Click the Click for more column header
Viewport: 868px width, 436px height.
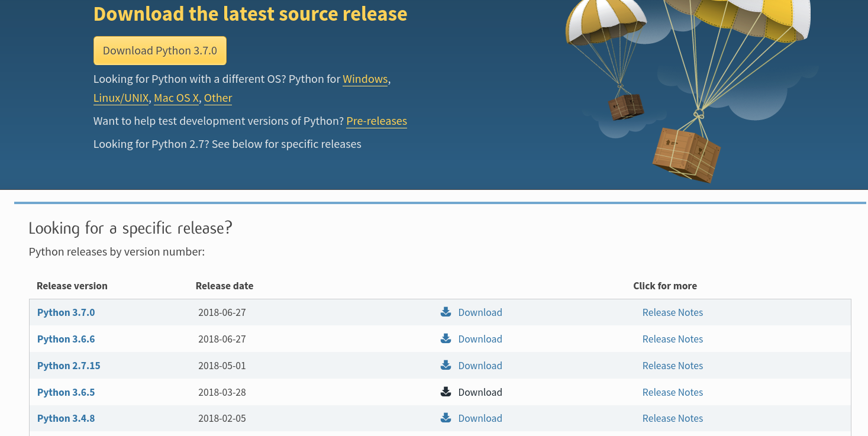coord(665,286)
